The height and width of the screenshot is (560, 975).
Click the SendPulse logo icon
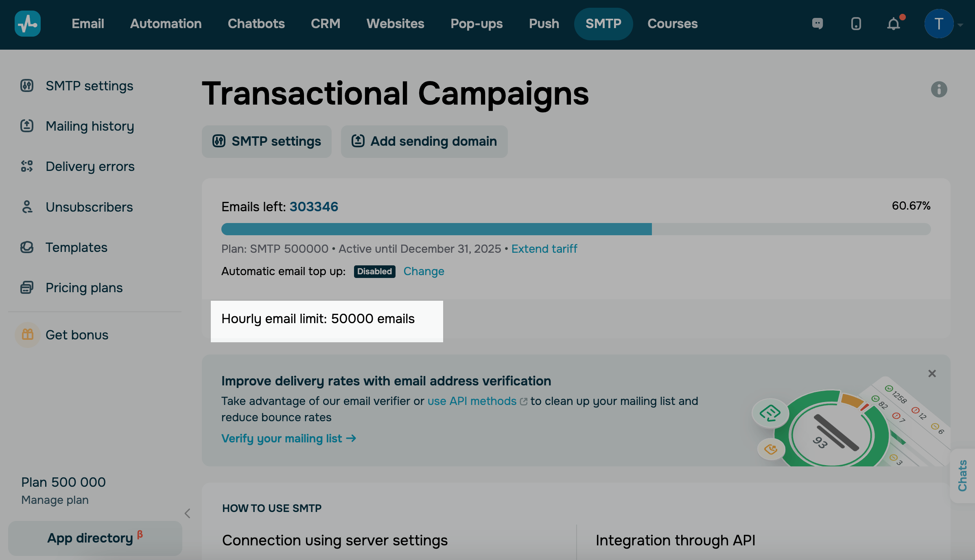click(x=28, y=24)
